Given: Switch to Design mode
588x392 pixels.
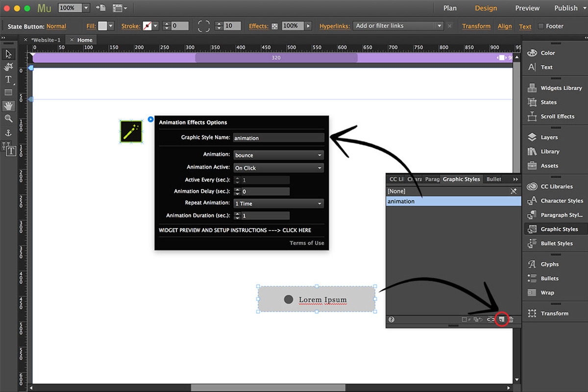Looking at the screenshot, I should (x=486, y=8).
